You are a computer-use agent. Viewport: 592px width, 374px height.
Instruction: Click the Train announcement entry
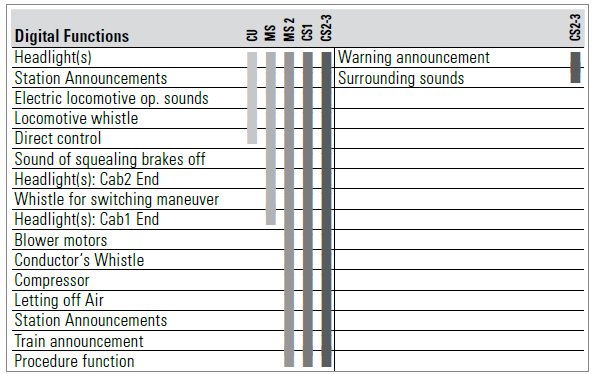coord(79,341)
